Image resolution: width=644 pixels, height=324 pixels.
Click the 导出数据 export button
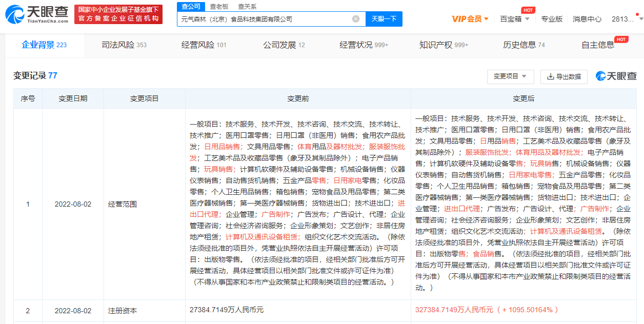tap(563, 76)
